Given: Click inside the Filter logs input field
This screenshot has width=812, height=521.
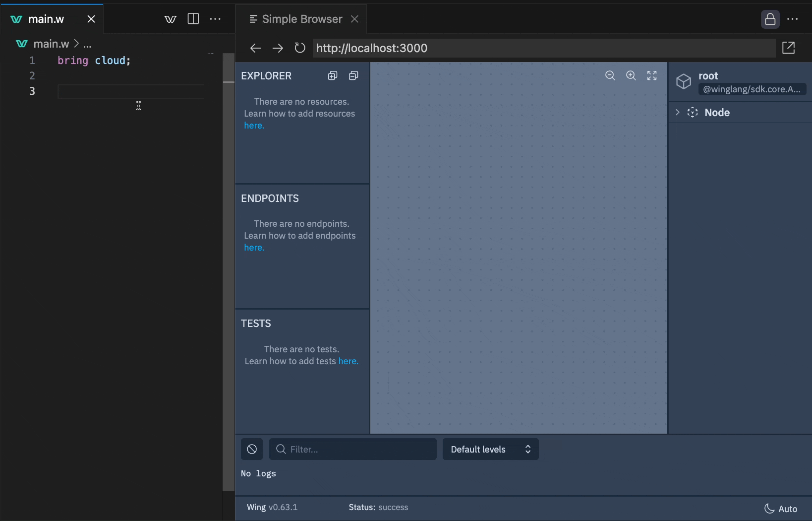Looking at the screenshot, I should coord(352,449).
